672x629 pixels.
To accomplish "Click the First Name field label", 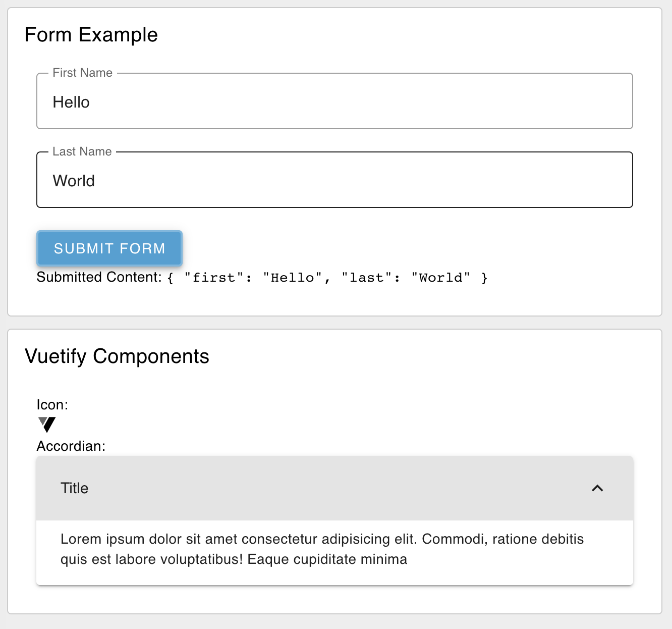I will click(83, 73).
